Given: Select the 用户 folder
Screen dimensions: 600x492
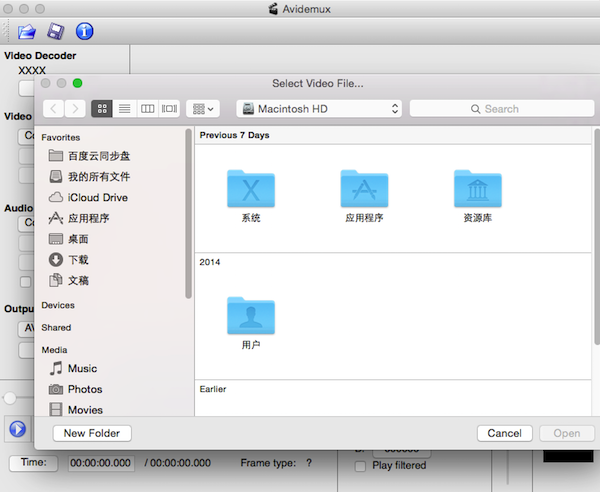Looking at the screenshot, I should tap(251, 316).
